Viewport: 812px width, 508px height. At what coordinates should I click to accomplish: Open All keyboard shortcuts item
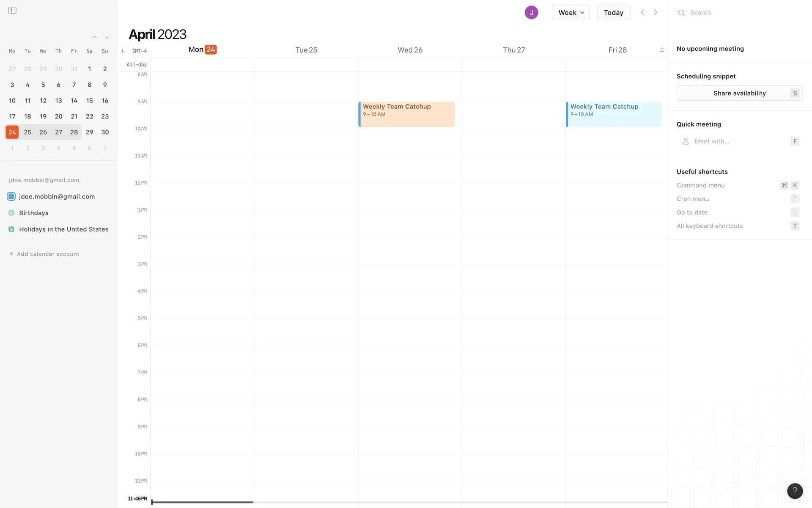pos(710,226)
